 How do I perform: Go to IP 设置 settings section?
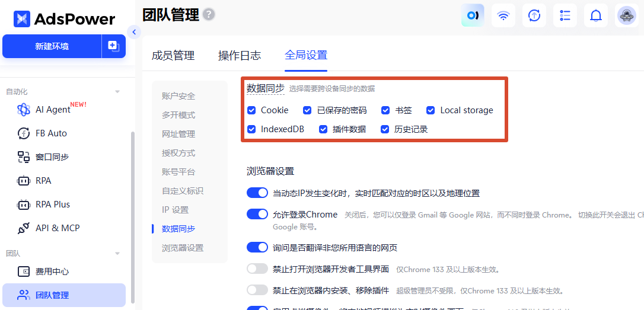pos(176,210)
